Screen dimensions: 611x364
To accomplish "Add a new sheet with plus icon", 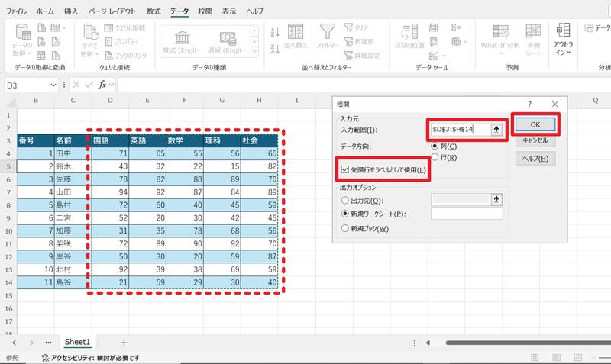I will pos(124,343).
